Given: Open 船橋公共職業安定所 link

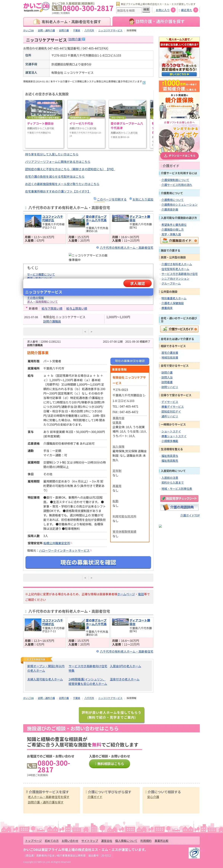Looking at the screenshot, I should (x=57, y=543).
